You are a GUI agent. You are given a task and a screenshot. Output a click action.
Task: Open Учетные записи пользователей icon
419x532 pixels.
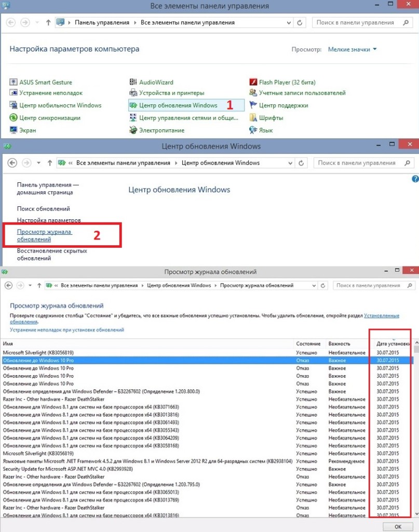253,92
